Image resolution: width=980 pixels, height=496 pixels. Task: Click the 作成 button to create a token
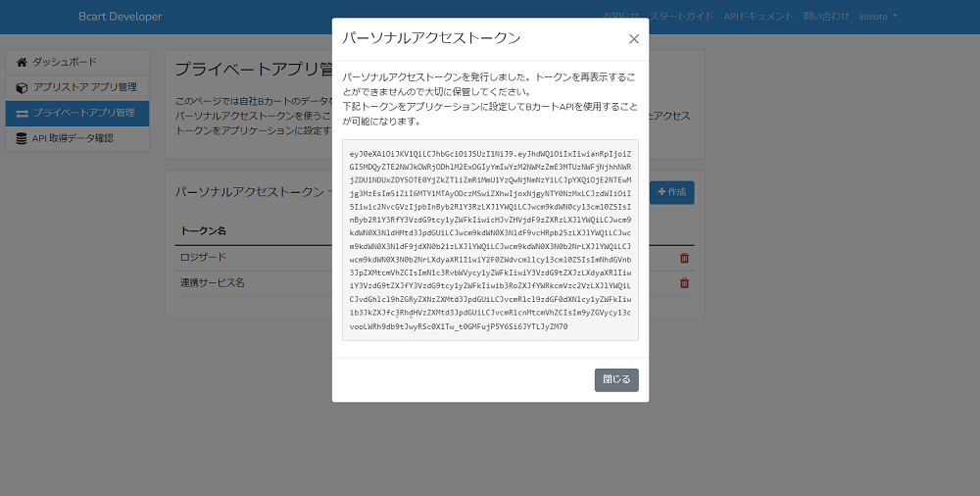click(x=672, y=192)
